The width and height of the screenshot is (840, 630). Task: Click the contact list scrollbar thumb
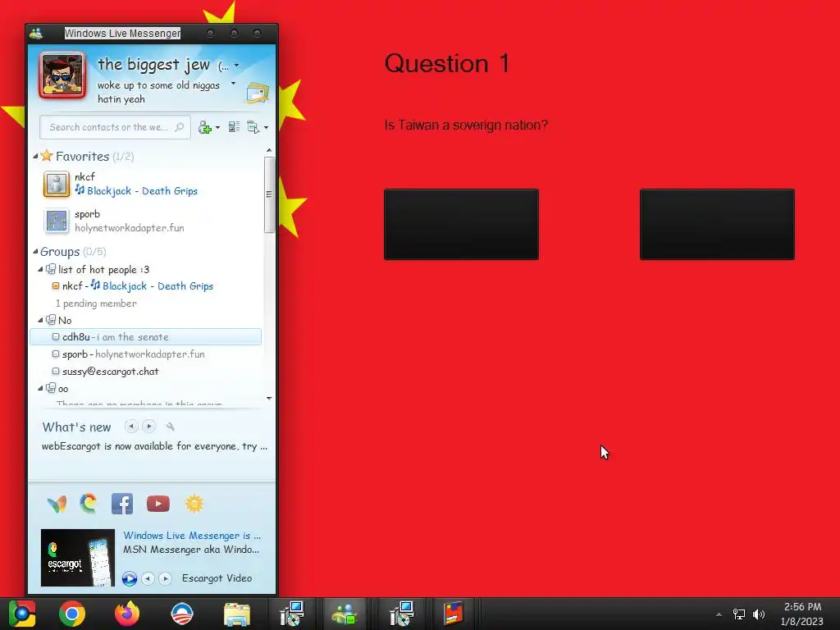[269, 194]
